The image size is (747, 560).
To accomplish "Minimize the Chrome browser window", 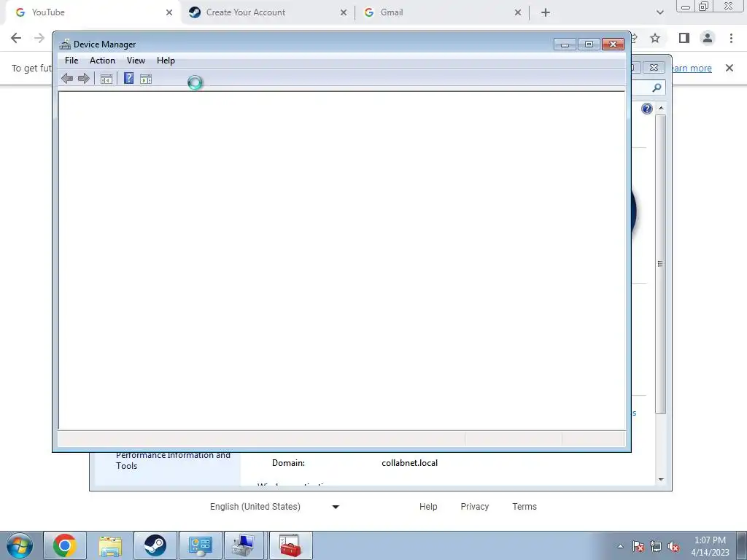I will click(686, 6).
